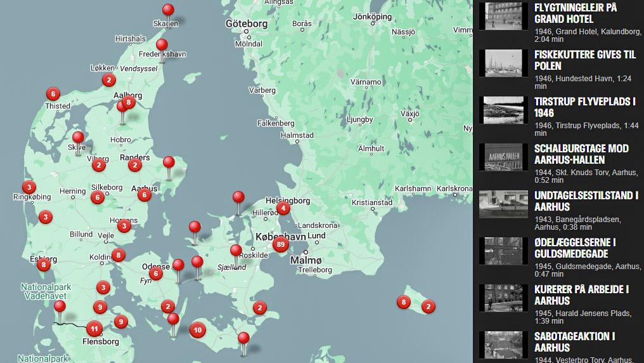
Task: Click the 6 cluster marker at Aarhus
Action: pyautogui.click(x=145, y=195)
